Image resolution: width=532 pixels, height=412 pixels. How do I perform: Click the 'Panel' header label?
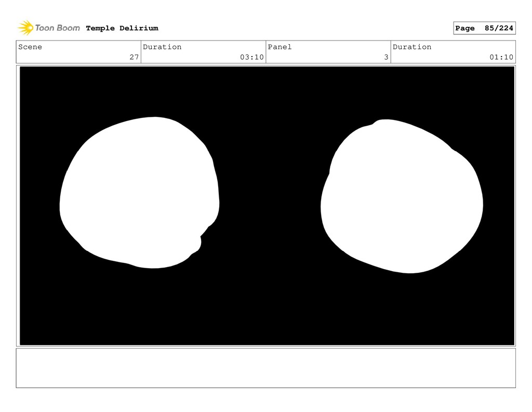coord(280,47)
